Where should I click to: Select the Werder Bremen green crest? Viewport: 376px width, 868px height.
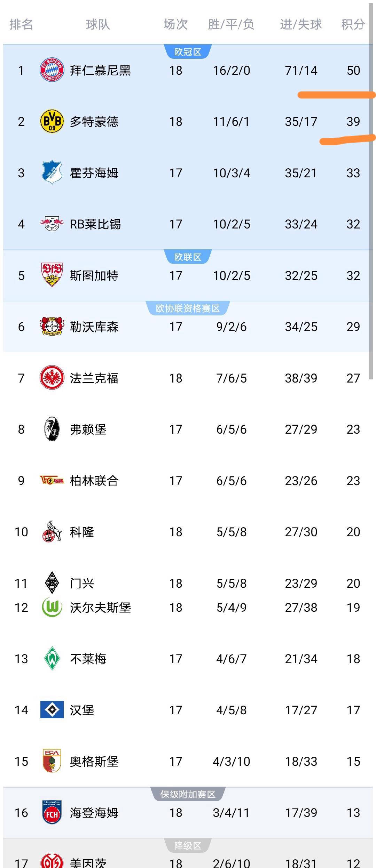[52, 658]
